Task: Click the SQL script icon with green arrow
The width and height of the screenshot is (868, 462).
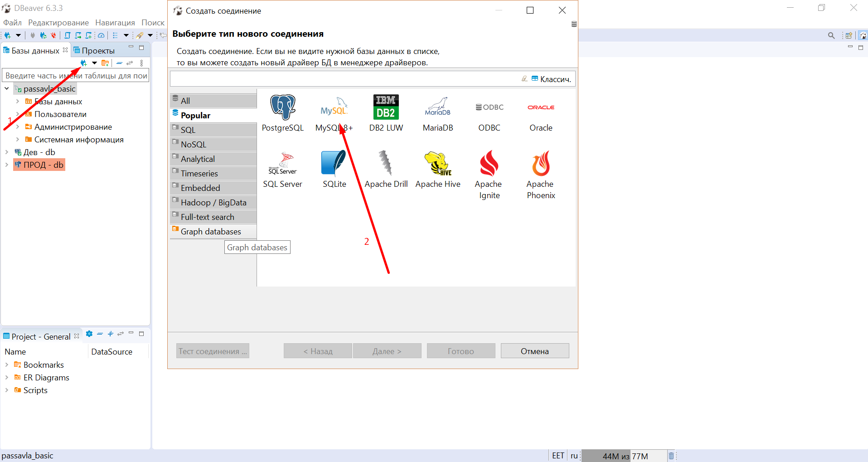Action: tap(78, 35)
